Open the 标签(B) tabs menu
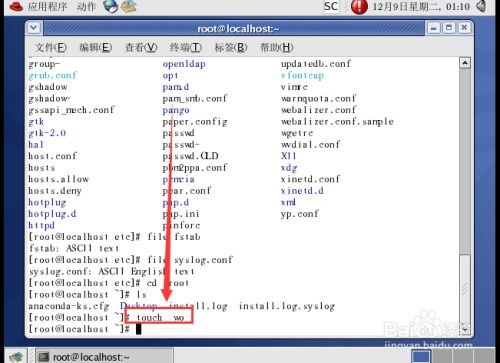 tap(231, 47)
